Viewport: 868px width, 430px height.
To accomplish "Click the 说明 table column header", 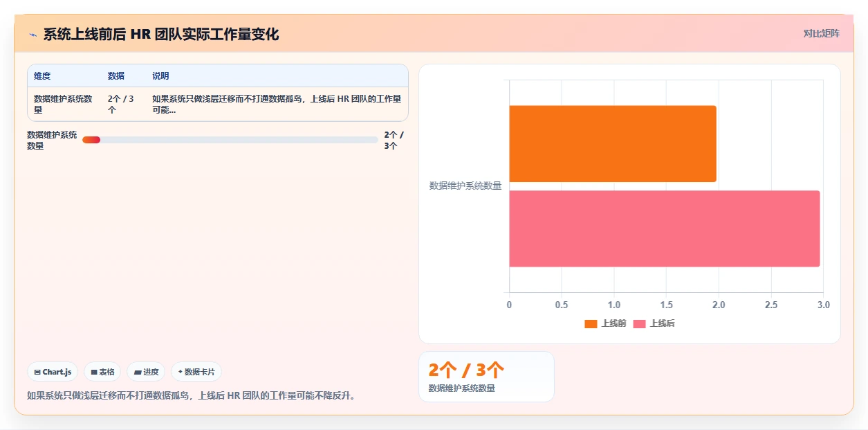I will 160,76.
